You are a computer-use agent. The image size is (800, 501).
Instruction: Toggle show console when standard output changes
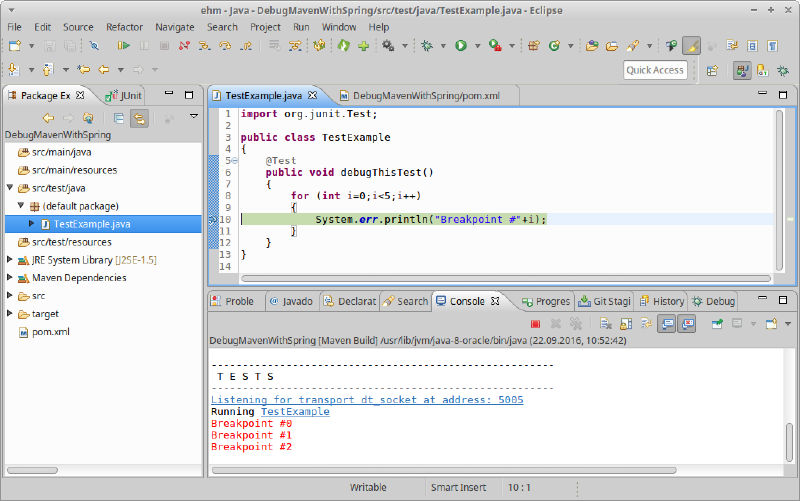point(666,323)
